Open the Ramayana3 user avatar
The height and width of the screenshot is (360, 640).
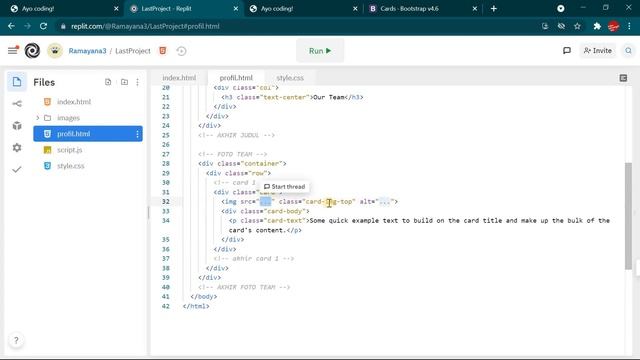(55, 51)
